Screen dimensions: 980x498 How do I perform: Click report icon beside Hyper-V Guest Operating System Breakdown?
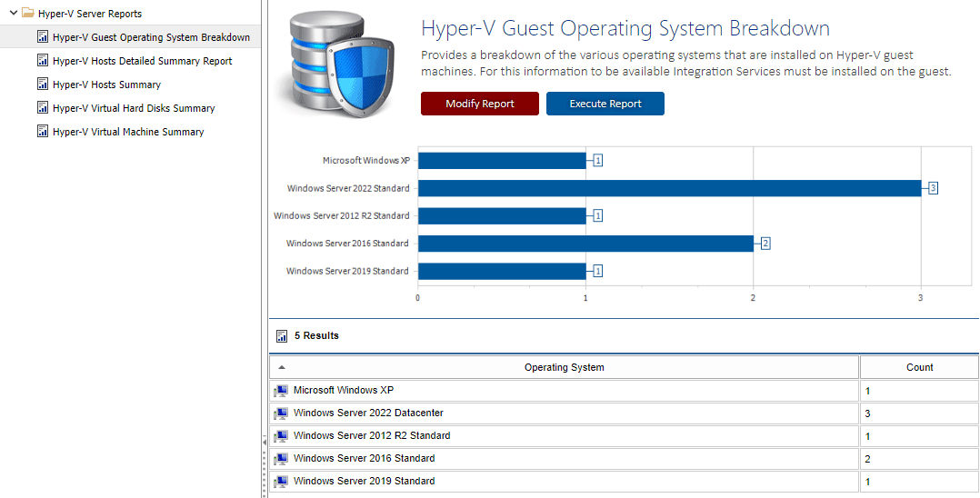[43, 37]
